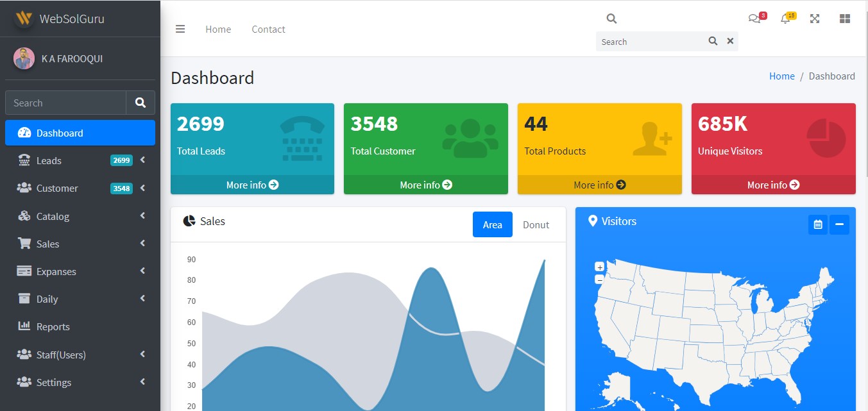Click the fullscreen expand icon

814,19
